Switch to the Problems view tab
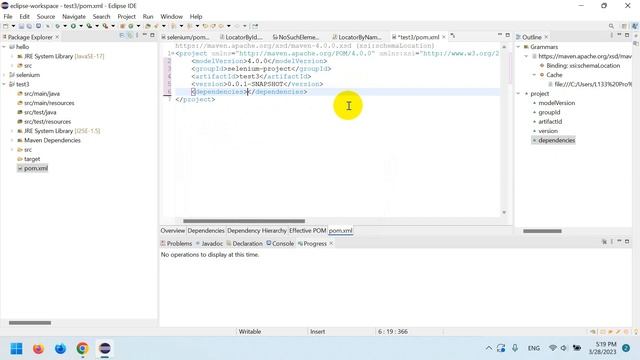 point(176,244)
